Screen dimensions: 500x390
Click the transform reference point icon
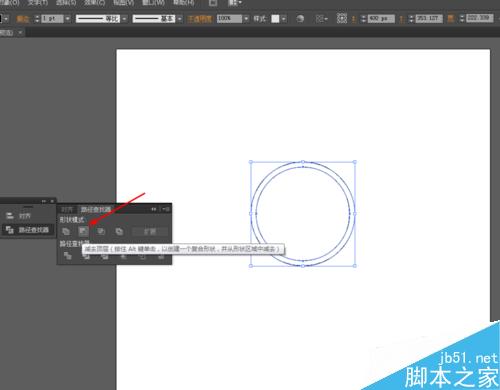(342, 18)
